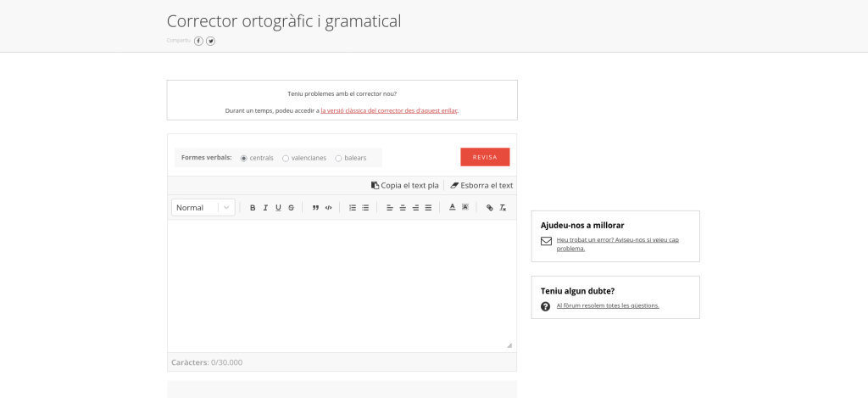Click inside the text editor area
The image size is (868, 398).
[x=342, y=284]
